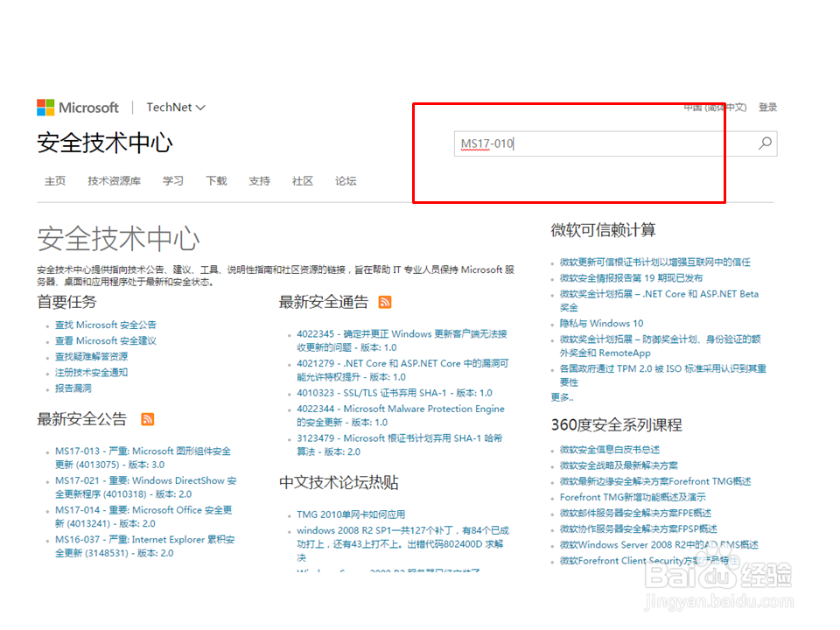Image resolution: width=840 pixels, height=630 pixels.
Task: Open advisory 3123479 root certificate SHA-1
Action: [x=400, y=444]
